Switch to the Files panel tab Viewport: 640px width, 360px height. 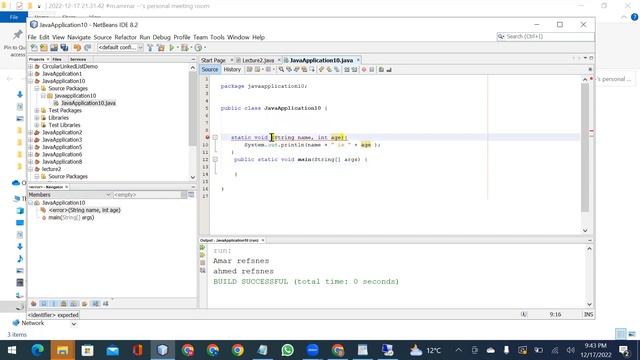(x=57, y=60)
